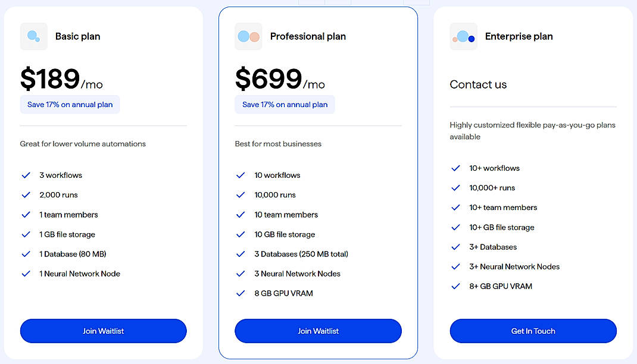The width and height of the screenshot is (637, 364).
Task: Click the $699 per month price
Action: click(270, 78)
